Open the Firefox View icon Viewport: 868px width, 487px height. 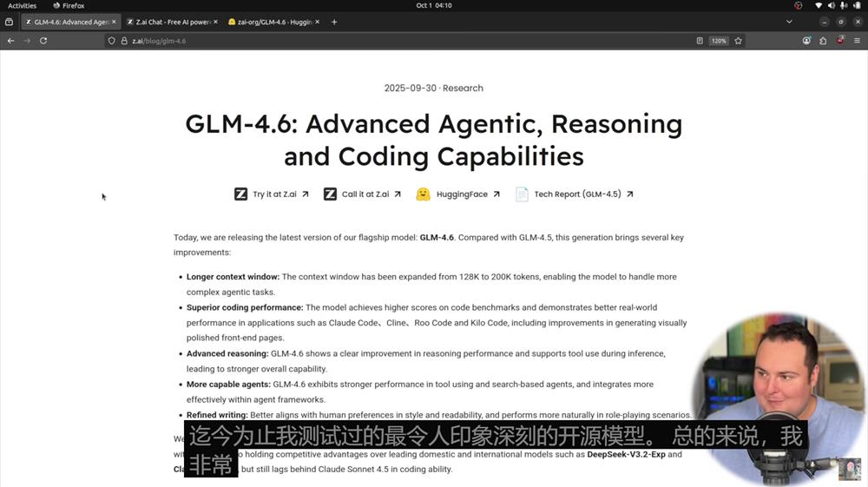click(x=9, y=22)
